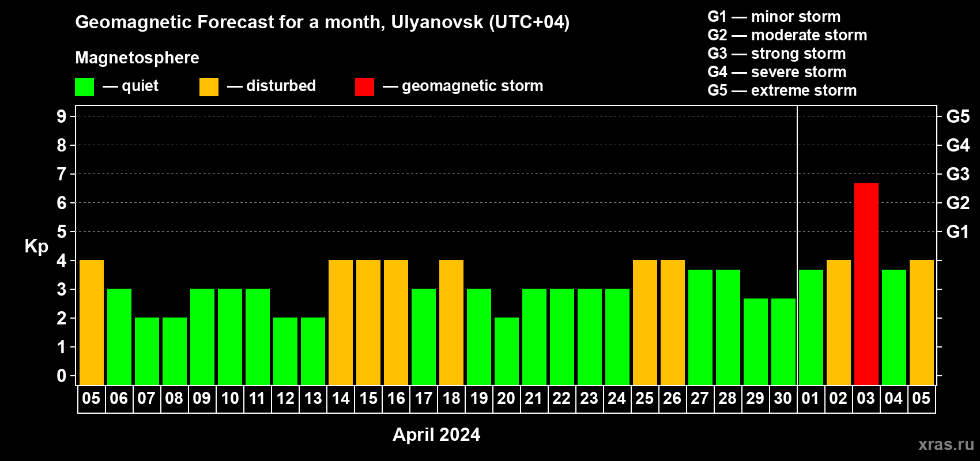This screenshot has height=461, width=980.
Task: Select the green bar for April 20
Action: pos(507,352)
